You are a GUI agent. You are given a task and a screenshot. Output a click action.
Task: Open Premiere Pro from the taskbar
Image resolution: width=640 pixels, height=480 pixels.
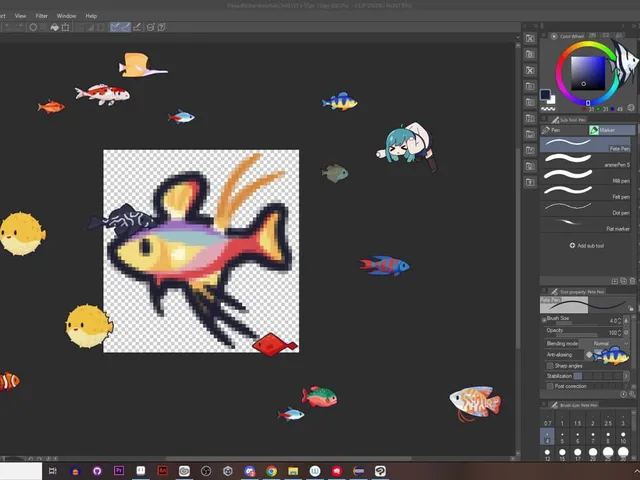coord(119,471)
